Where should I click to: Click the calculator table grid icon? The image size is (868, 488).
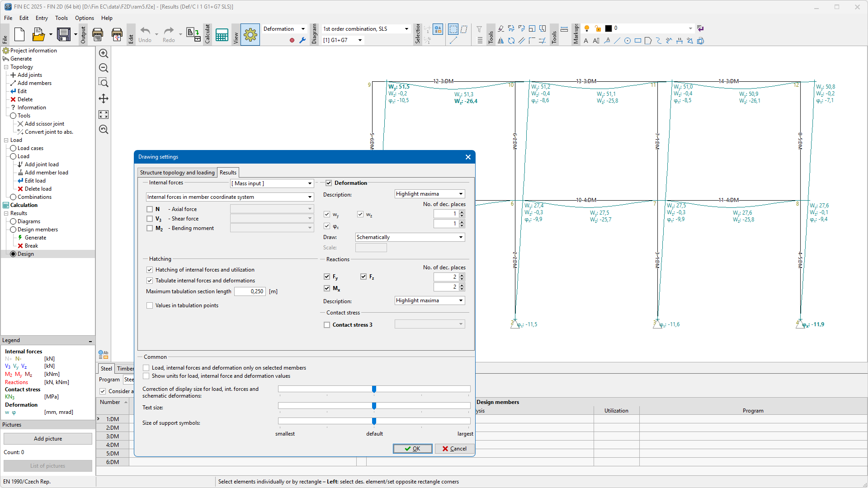pos(222,34)
